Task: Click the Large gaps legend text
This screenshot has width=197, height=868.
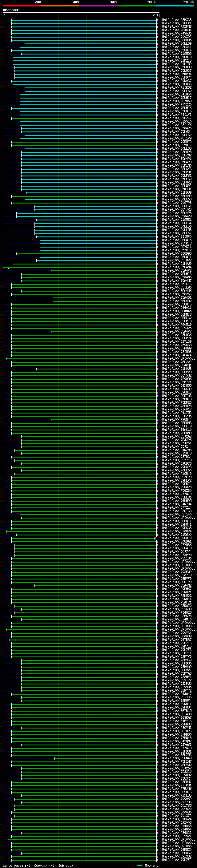Action: pyautogui.click(x=37, y=865)
